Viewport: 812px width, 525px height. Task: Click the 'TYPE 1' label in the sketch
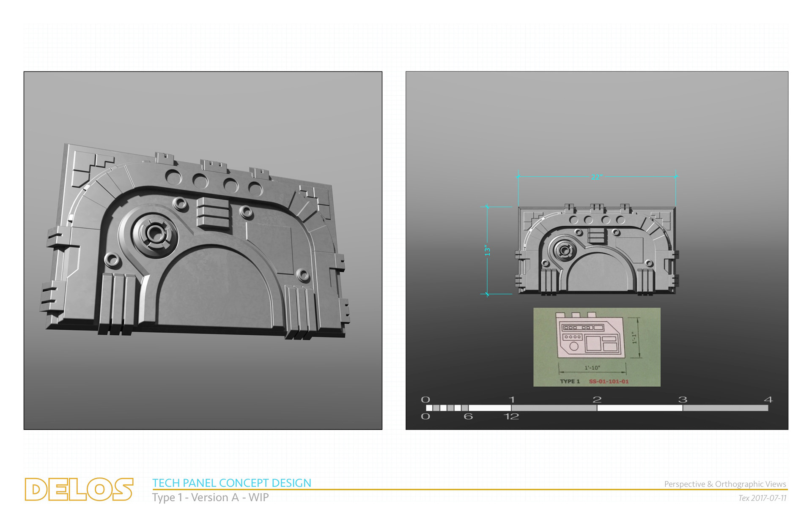(x=570, y=381)
